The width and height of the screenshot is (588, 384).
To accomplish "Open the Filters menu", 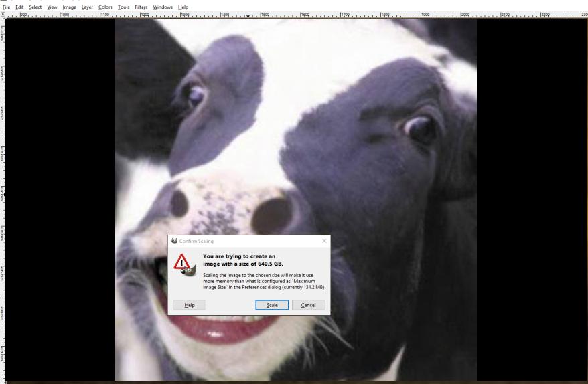I will pos(141,7).
